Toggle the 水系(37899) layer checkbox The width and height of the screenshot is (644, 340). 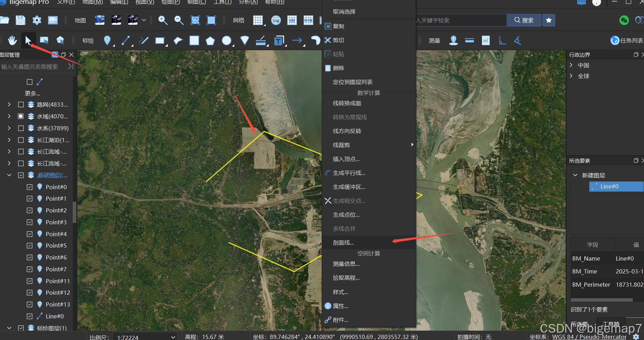pos(21,128)
